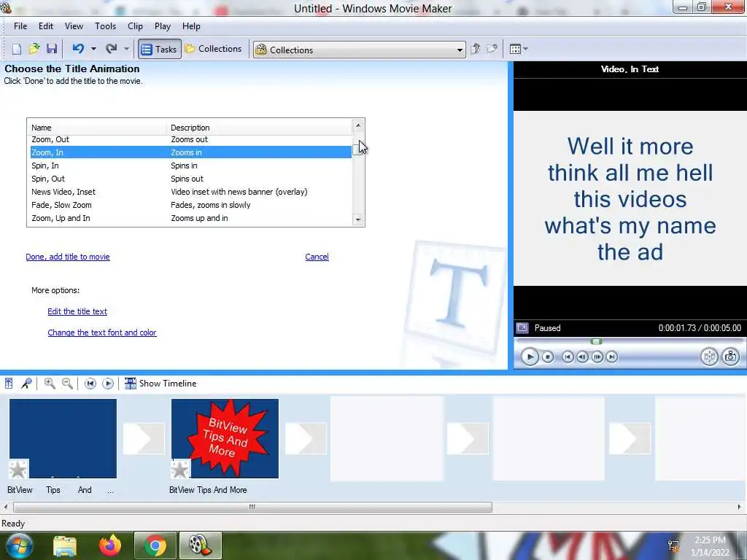Image resolution: width=747 pixels, height=560 pixels.
Task: Save the project with the floppy icon
Action: 52,49
